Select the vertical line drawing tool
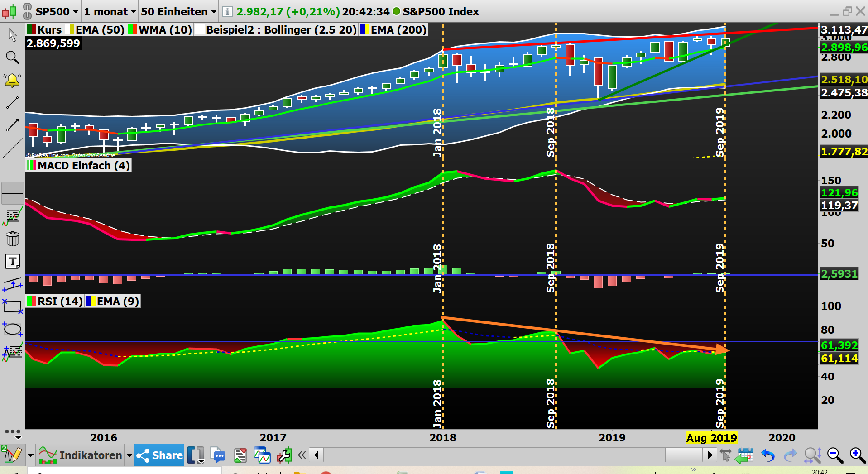Screen dimensions: 868x474 pyautogui.click(x=13, y=171)
